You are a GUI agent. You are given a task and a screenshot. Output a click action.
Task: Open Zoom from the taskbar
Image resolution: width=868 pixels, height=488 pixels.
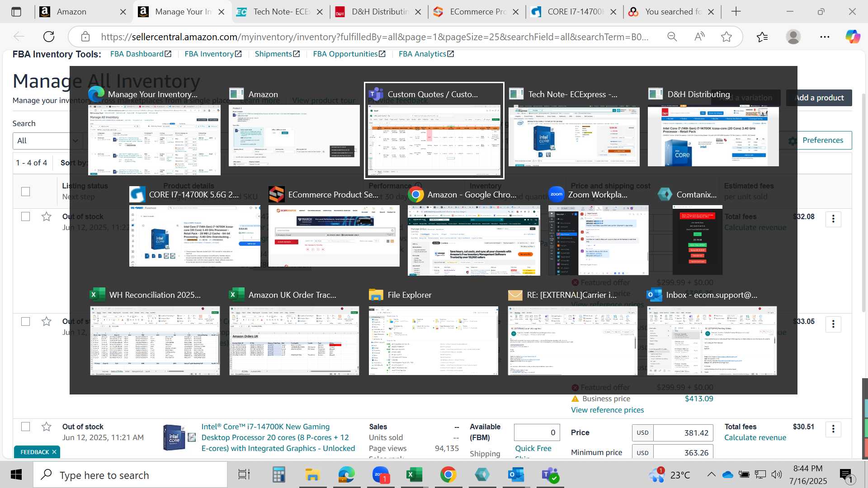381,475
